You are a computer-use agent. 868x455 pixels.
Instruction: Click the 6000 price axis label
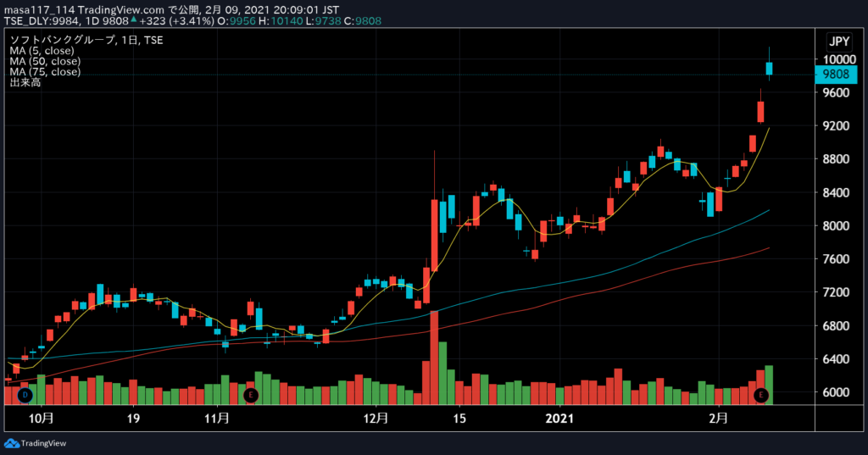coord(836,392)
